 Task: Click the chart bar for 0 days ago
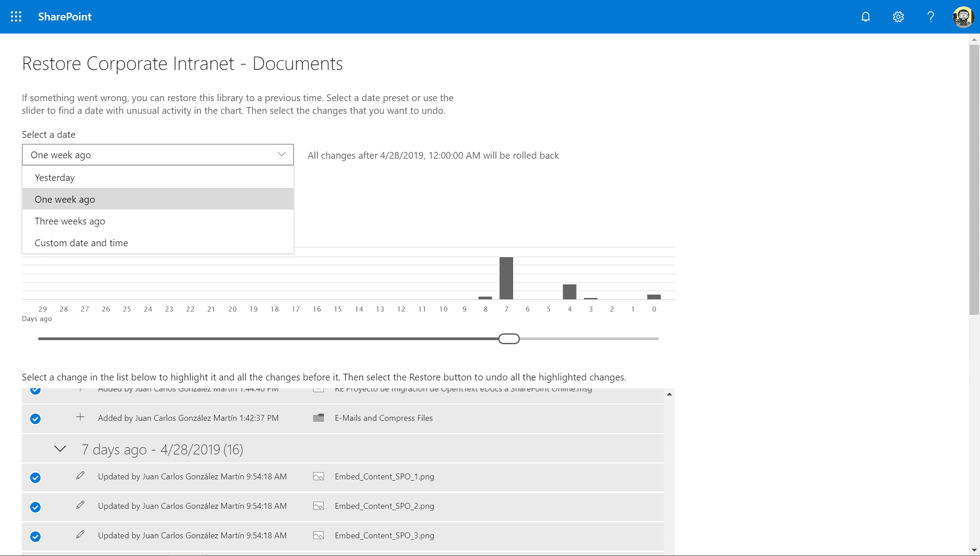(654, 297)
